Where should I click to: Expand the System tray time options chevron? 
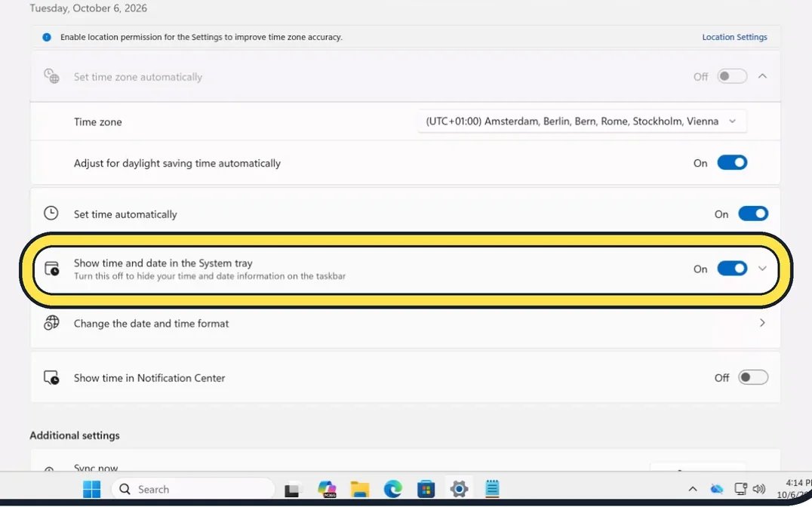click(x=762, y=269)
